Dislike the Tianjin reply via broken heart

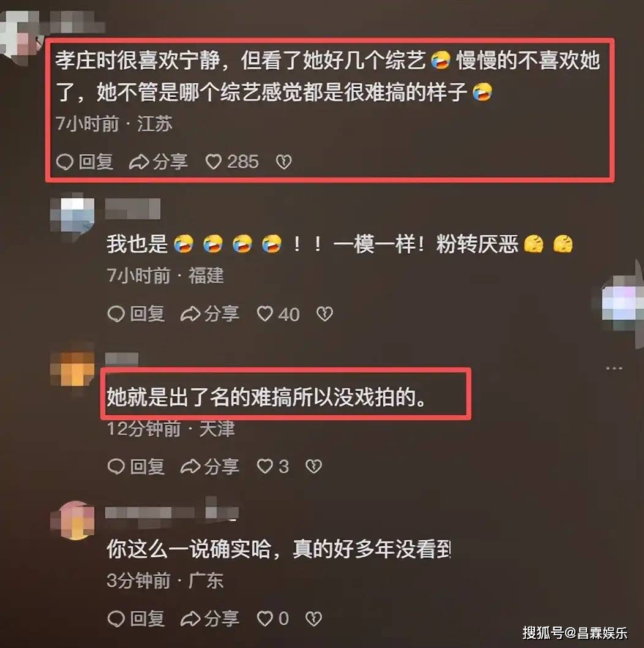pos(313,467)
